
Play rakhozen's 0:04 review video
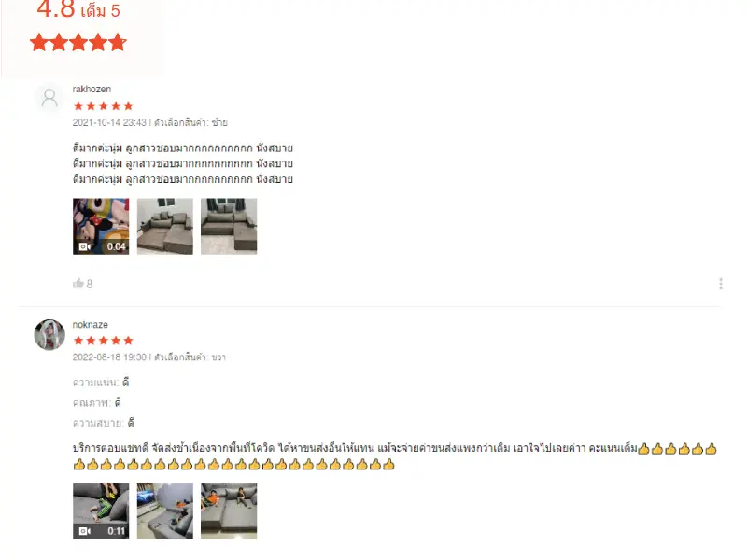point(101,226)
